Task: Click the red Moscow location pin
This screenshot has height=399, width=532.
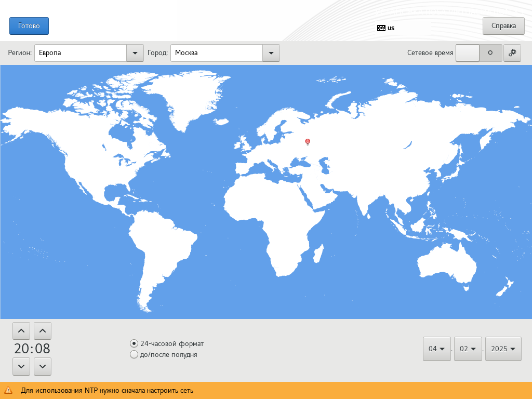Action: tap(308, 141)
